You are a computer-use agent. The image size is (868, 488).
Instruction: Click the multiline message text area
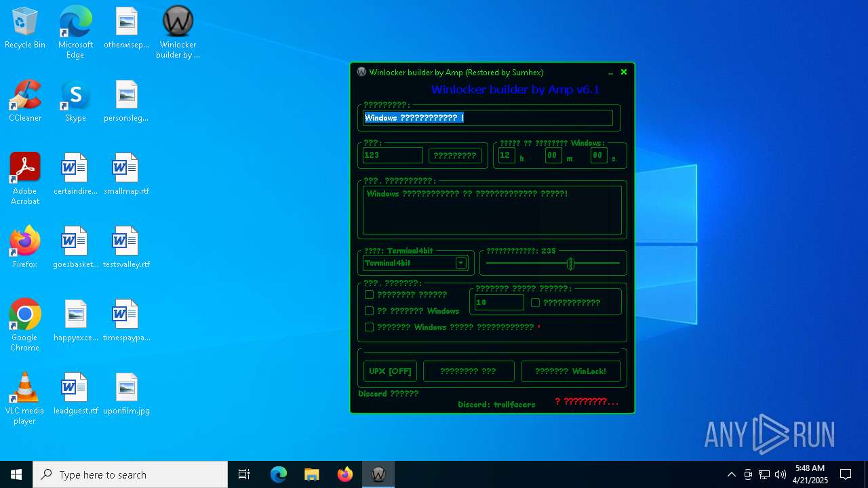492,210
